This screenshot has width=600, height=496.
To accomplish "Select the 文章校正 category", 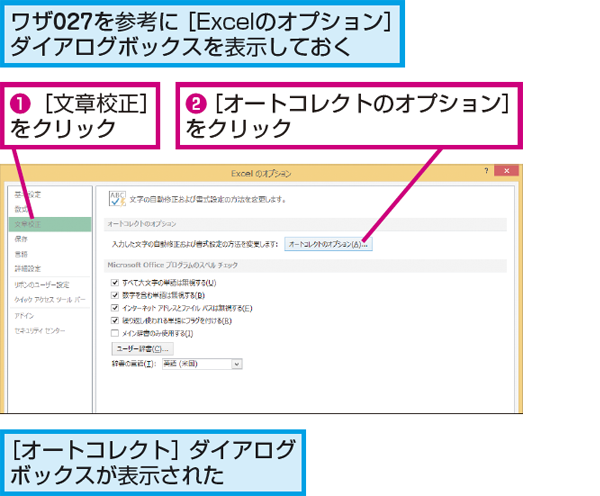I will point(50,224).
